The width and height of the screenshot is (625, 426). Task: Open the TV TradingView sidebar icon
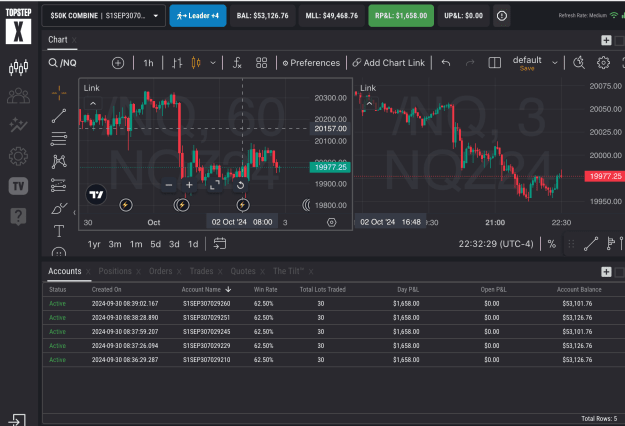pos(18,186)
